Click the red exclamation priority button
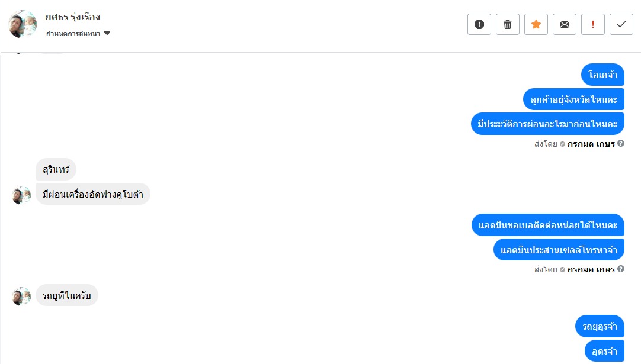This screenshot has height=364, width=641. click(x=593, y=24)
